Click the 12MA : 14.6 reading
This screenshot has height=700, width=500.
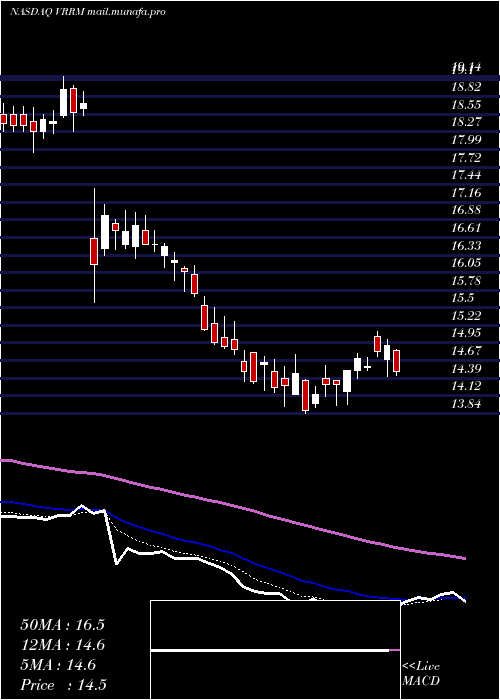point(62,645)
